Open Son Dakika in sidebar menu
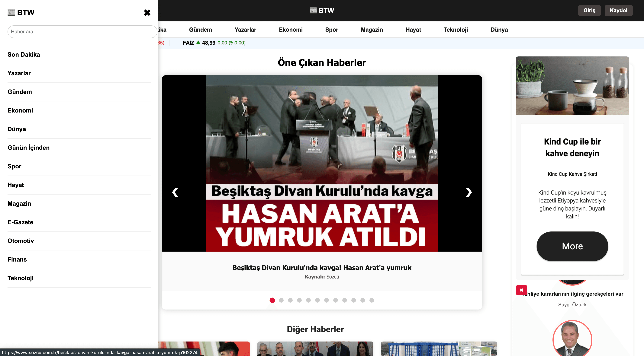Viewport: 644px width, 356px height. pyautogui.click(x=24, y=54)
